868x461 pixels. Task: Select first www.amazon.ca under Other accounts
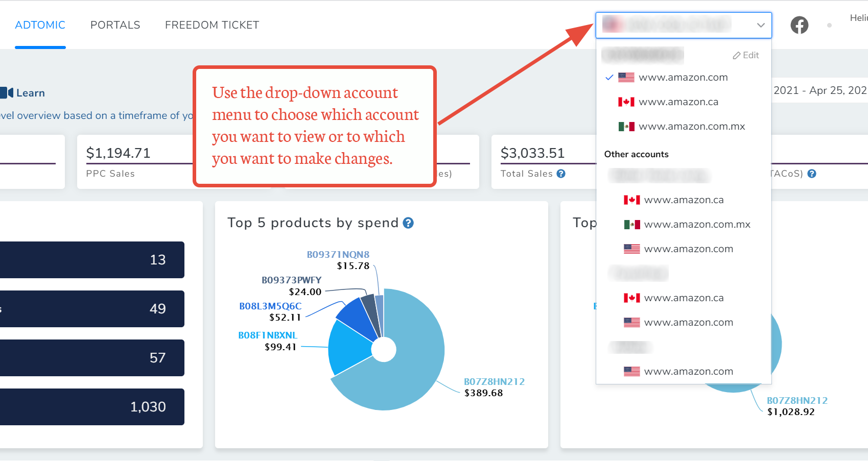tap(683, 200)
